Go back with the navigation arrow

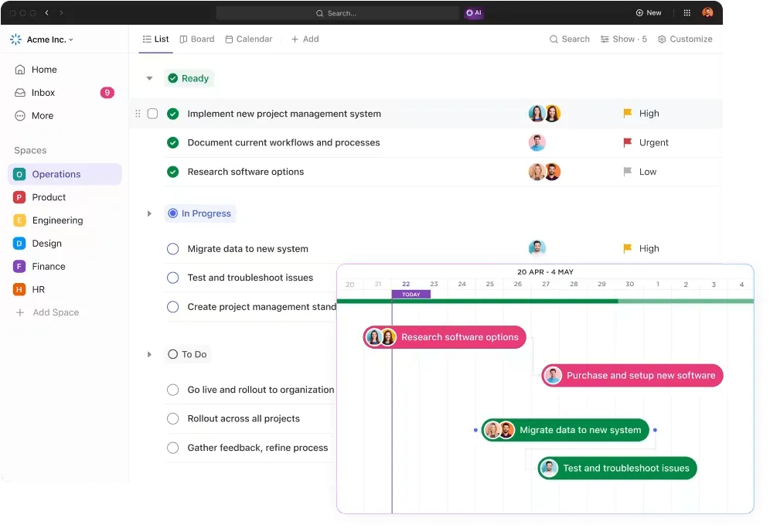[46, 13]
